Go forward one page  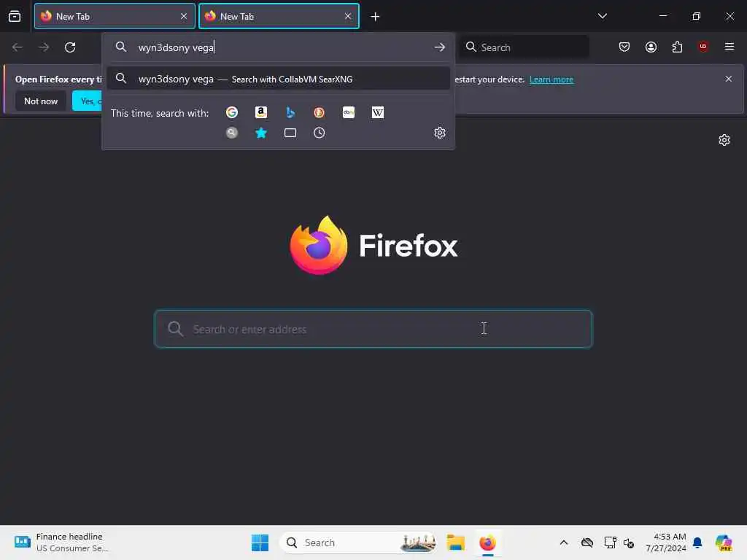pyautogui.click(x=44, y=47)
